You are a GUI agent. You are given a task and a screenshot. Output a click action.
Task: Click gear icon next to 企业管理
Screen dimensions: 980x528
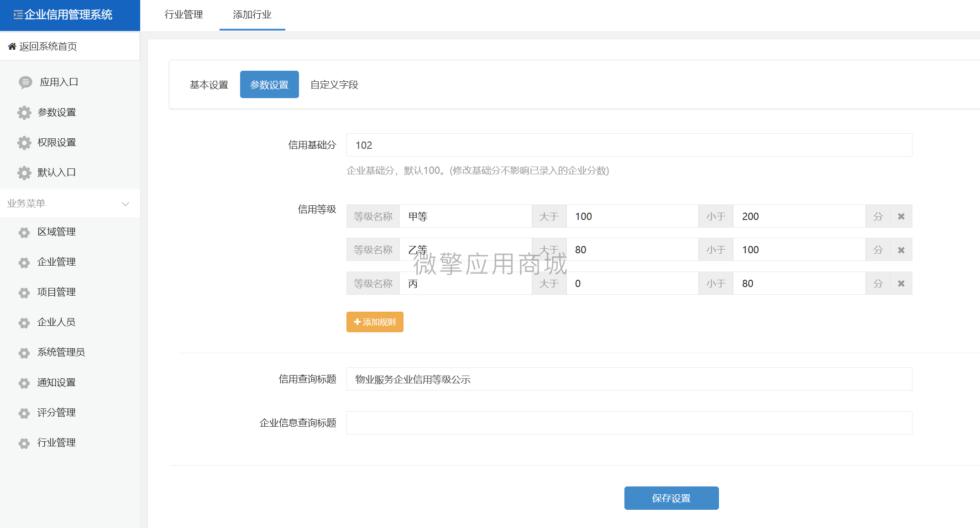(x=24, y=262)
